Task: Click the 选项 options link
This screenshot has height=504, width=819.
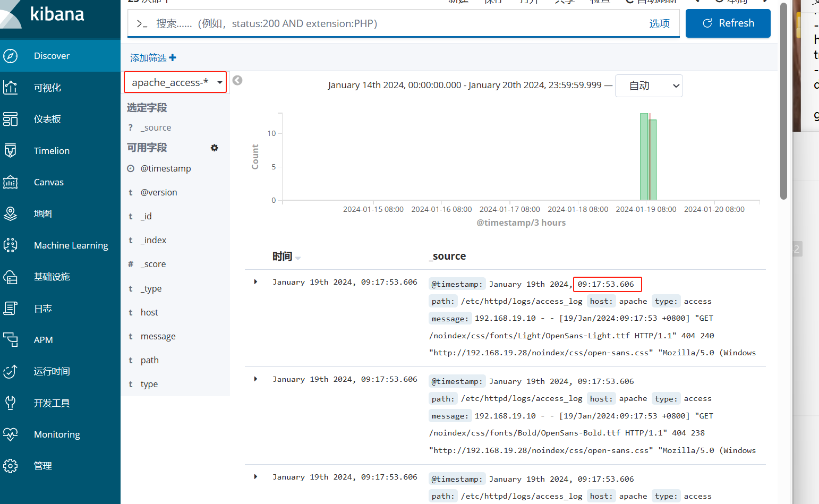Action: click(659, 23)
